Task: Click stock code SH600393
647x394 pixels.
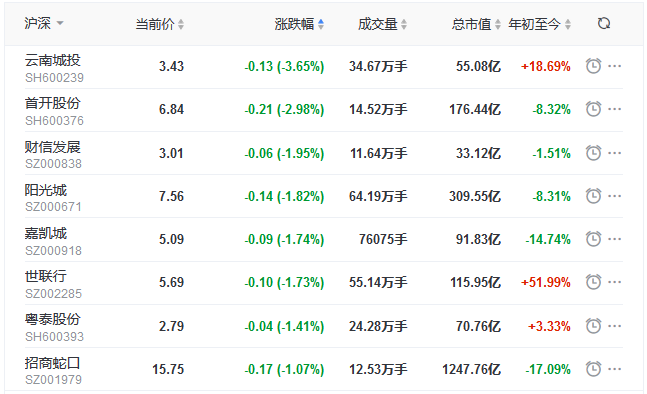Action: click(x=54, y=337)
